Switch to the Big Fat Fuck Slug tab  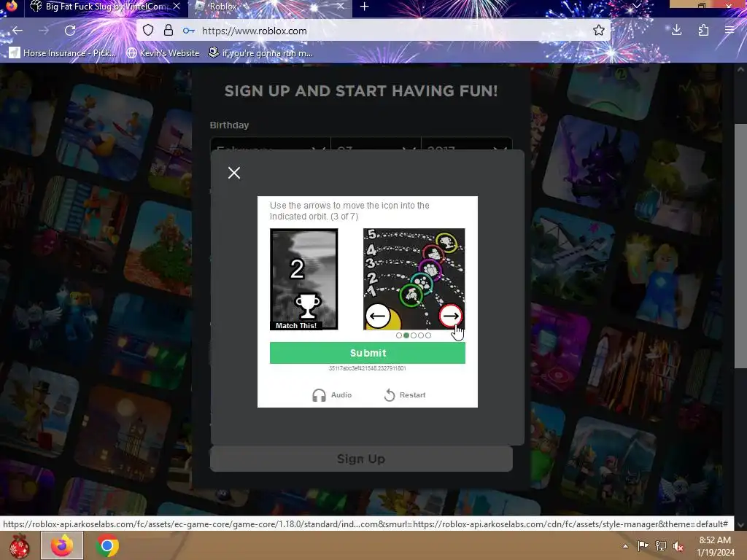click(105, 7)
